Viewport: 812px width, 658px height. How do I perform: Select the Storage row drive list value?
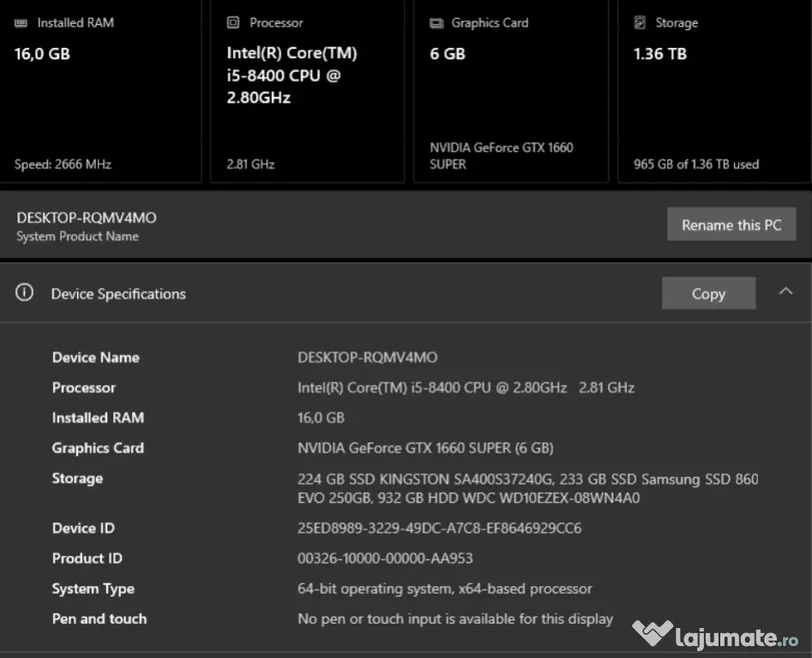tap(528, 488)
